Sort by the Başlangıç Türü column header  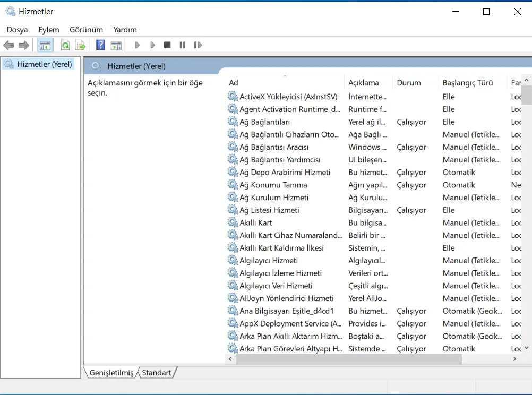click(x=473, y=82)
